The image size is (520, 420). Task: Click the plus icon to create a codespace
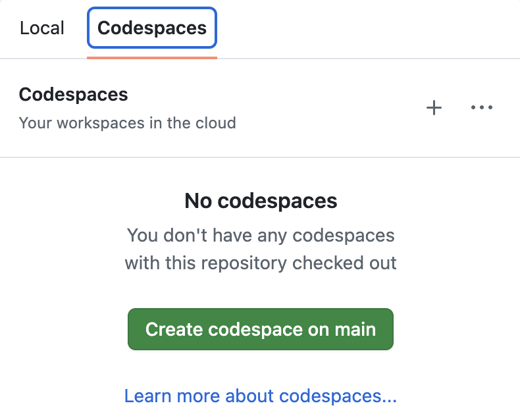click(434, 108)
